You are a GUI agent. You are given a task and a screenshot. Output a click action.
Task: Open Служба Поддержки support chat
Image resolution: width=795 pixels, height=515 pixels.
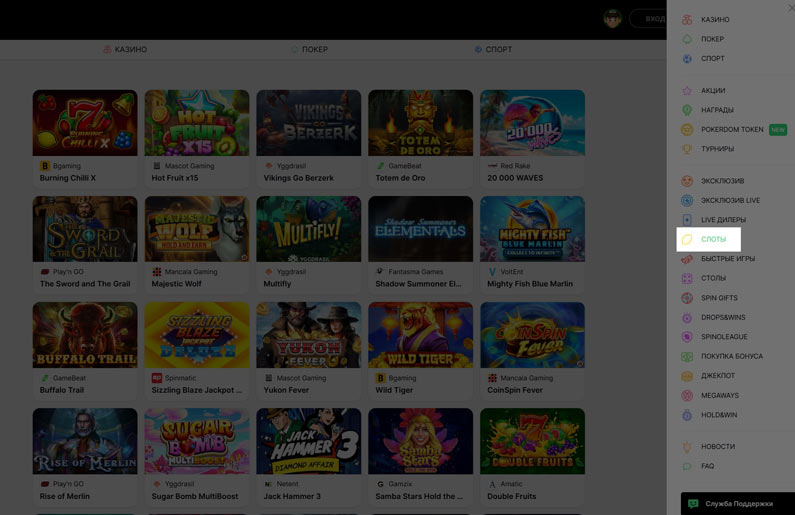[x=737, y=504]
